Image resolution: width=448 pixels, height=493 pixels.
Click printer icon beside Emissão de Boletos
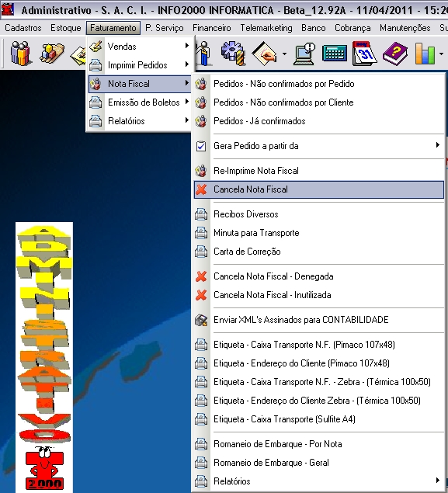(96, 102)
